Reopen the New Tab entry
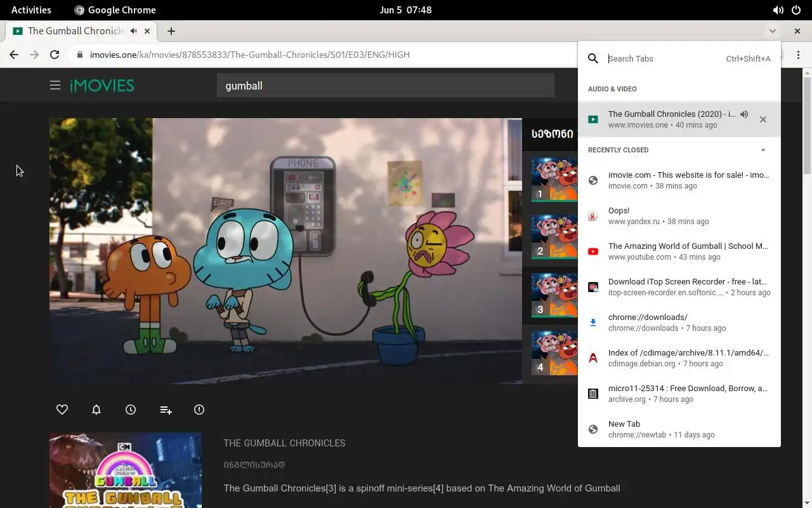The width and height of the screenshot is (812, 508). point(679,429)
